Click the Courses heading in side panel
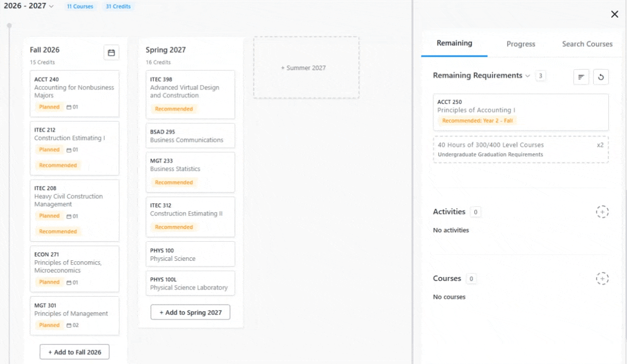 coord(447,278)
